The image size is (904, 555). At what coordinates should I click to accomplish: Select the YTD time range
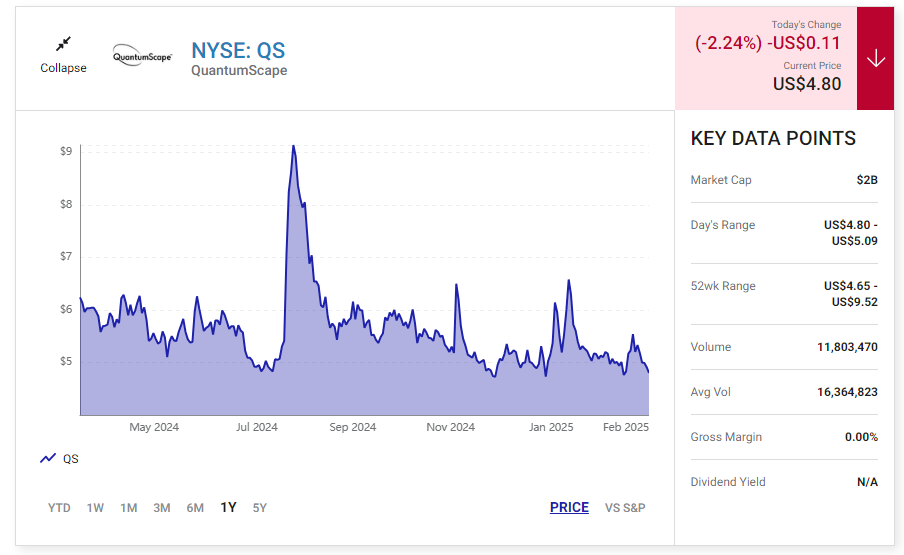59,508
